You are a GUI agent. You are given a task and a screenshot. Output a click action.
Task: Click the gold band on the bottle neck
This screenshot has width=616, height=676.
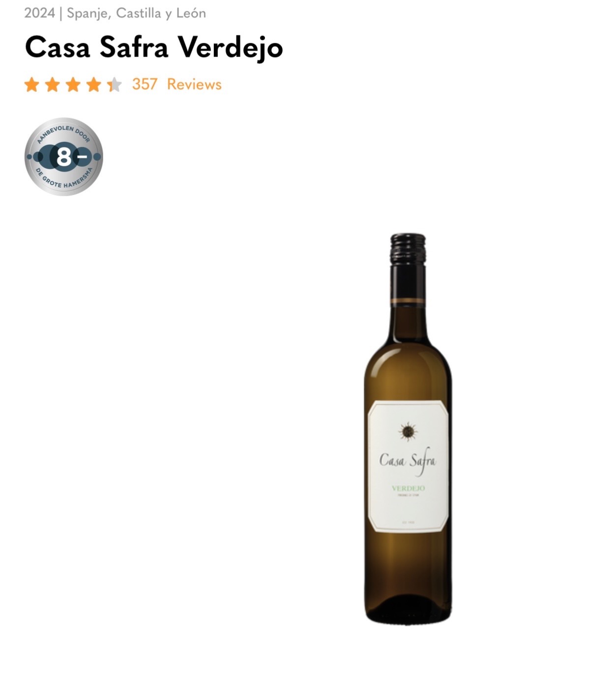point(408,300)
